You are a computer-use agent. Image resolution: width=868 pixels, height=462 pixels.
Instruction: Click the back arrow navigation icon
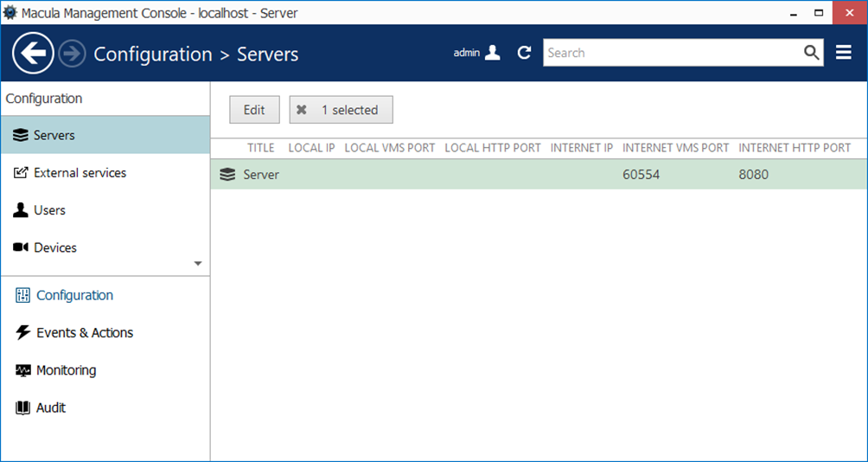(33, 54)
